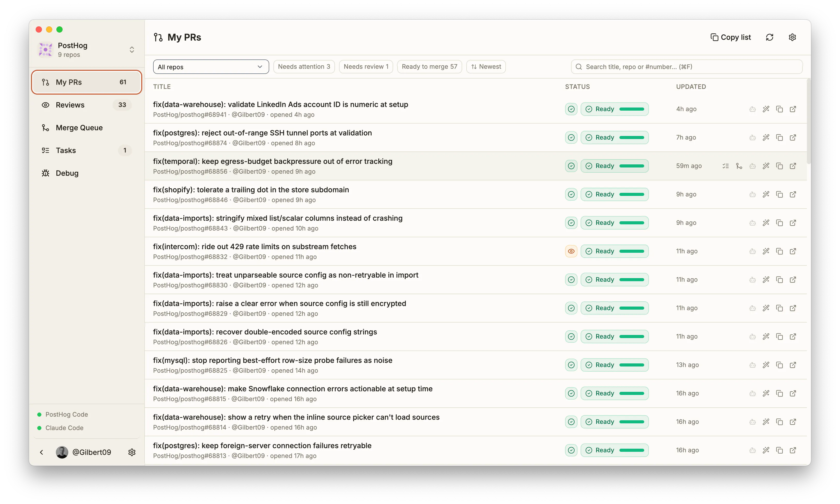The image size is (840, 504).
Task: Copy the LinkedIn Ads PR via the copy icon
Action: [x=779, y=109]
